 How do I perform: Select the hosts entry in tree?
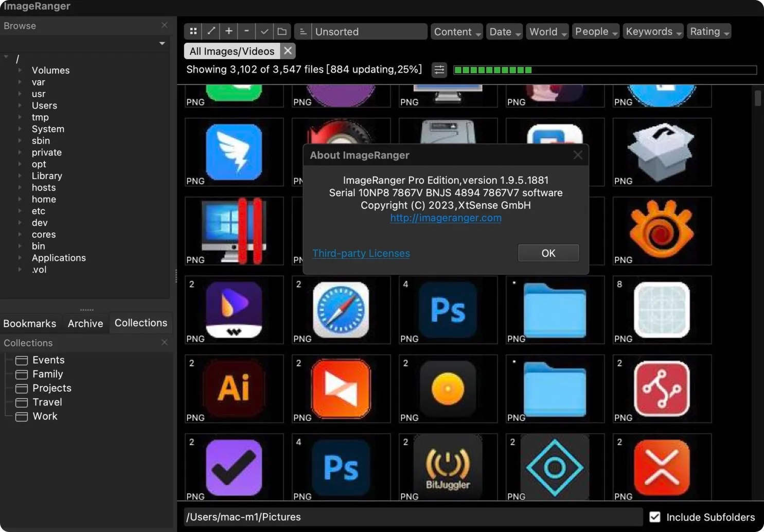click(44, 187)
